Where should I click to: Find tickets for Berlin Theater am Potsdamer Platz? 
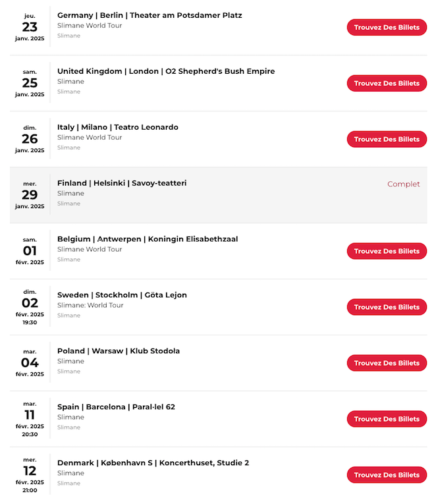(x=387, y=27)
